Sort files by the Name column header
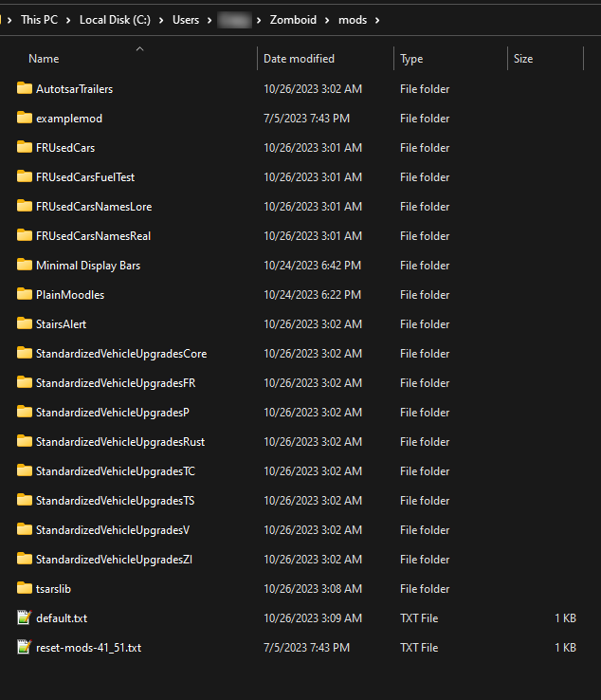Viewport: 601px width, 700px height. tap(44, 59)
